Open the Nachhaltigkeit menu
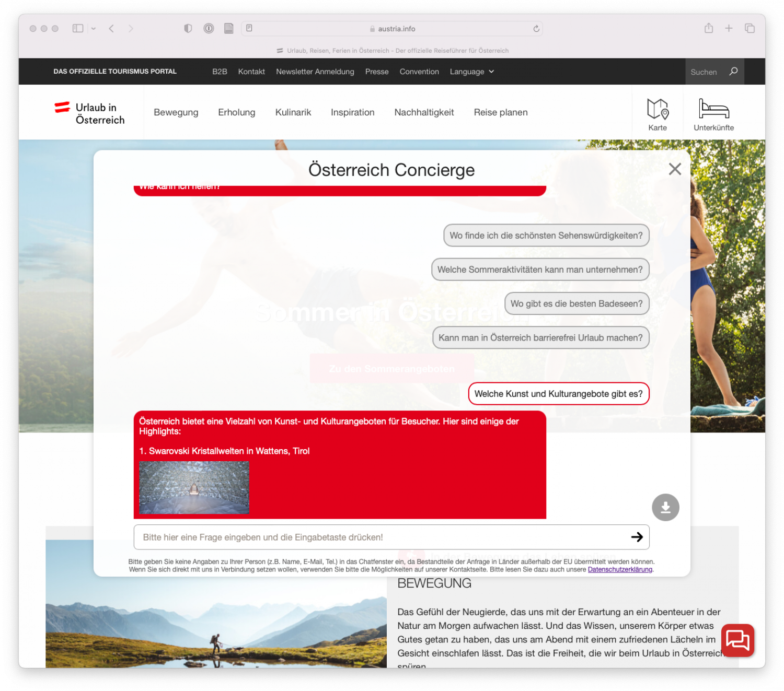This screenshot has height=691, width=784. coord(424,112)
